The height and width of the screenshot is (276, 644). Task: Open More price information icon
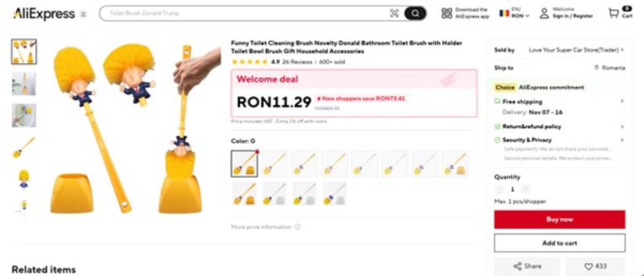click(297, 227)
